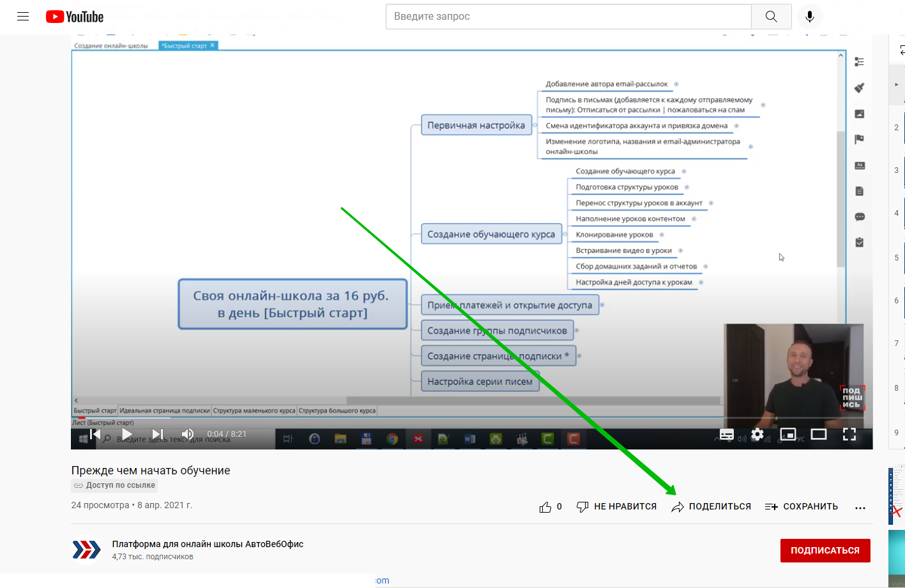The image size is (905, 588).
Task: Open Сохранить to save to playlist
Action: point(802,507)
